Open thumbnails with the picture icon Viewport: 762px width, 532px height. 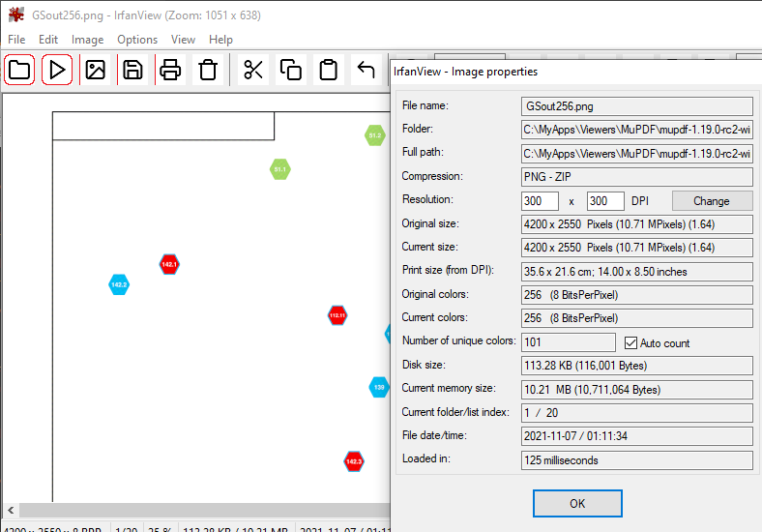(95, 70)
